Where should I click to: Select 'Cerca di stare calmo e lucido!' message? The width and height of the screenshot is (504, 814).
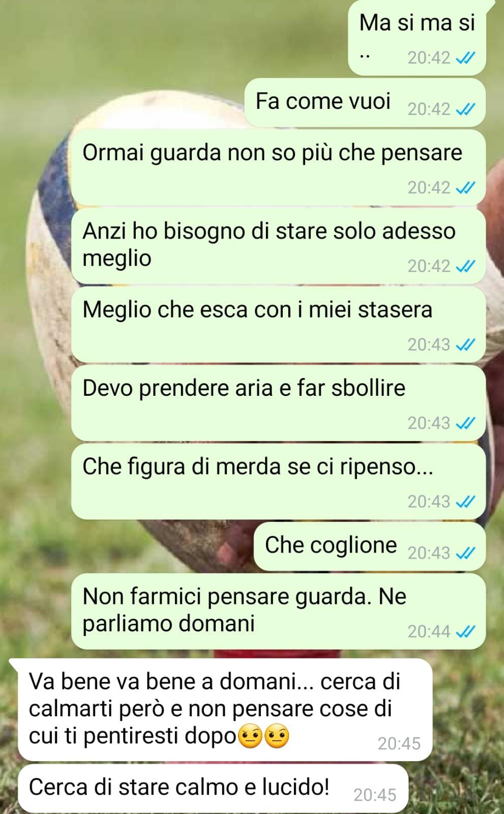pos(213,788)
